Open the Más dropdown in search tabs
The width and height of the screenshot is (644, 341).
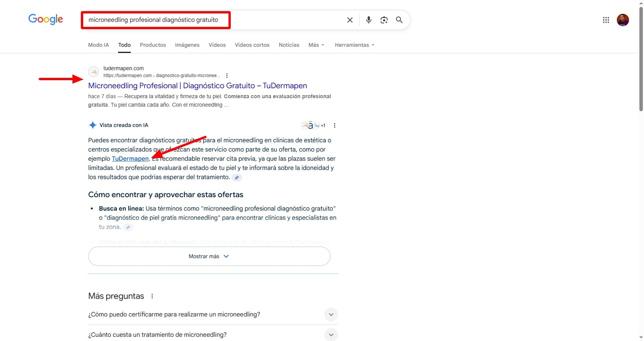[316, 45]
